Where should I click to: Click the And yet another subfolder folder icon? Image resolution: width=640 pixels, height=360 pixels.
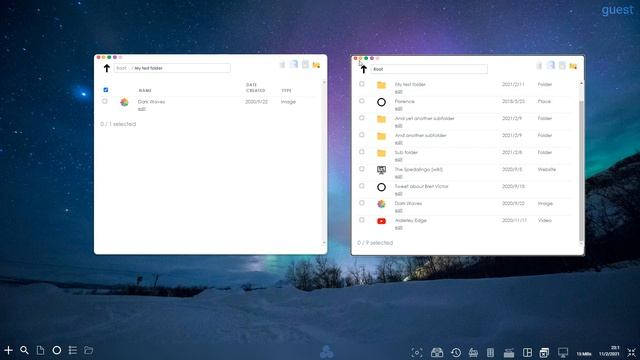[x=381, y=119]
